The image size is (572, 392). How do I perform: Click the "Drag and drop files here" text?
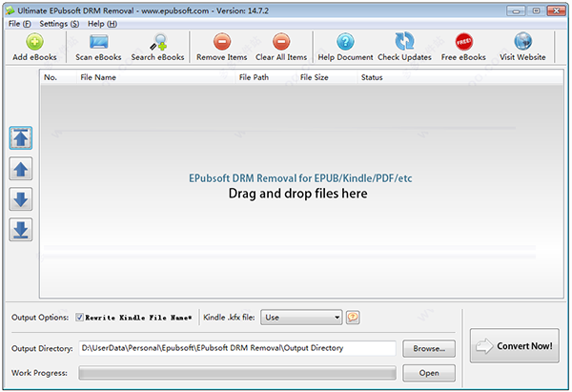click(x=298, y=194)
